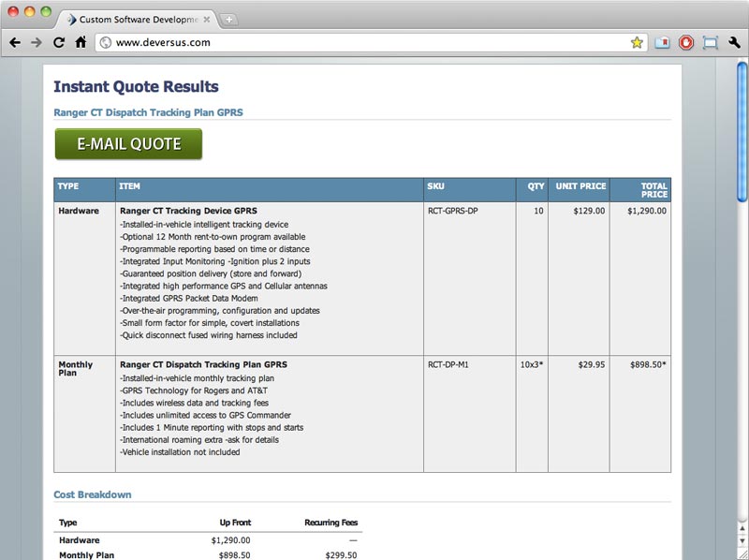Close the Custom Software Development tab
This screenshot has height=560, width=749.
[x=208, y=19]
